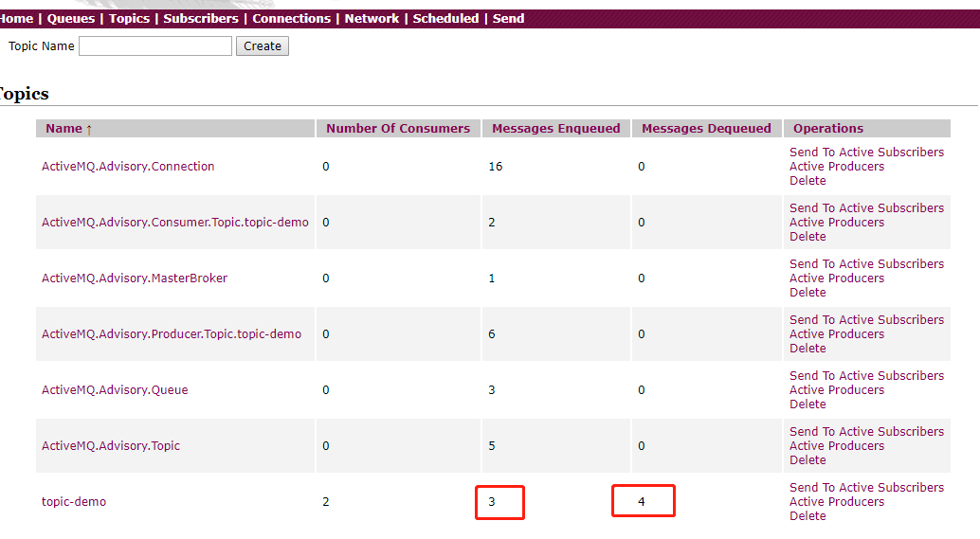The width and height of the screenshot is (980, 539).
Task: Open the Subscribers page
Action: coord(201,19)
